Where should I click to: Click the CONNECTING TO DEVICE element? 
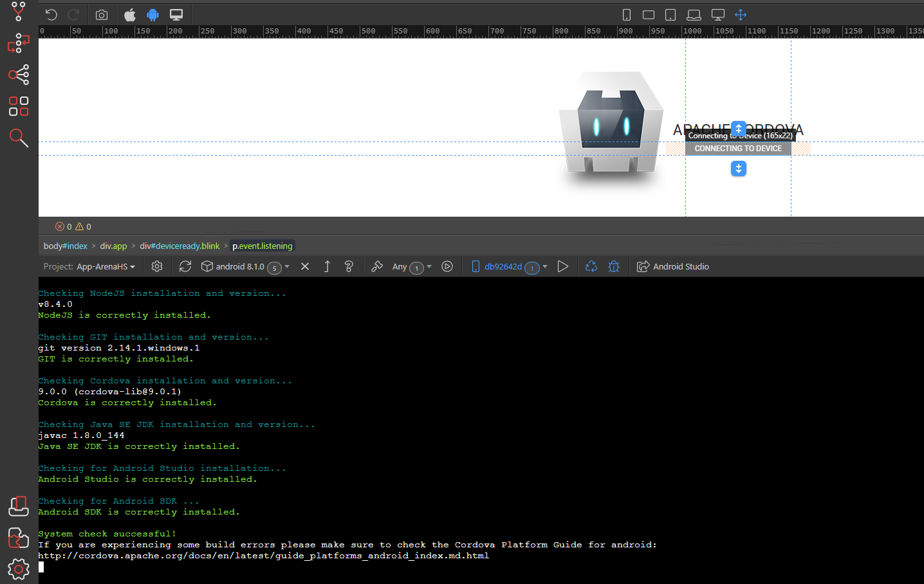pos(738,149)
